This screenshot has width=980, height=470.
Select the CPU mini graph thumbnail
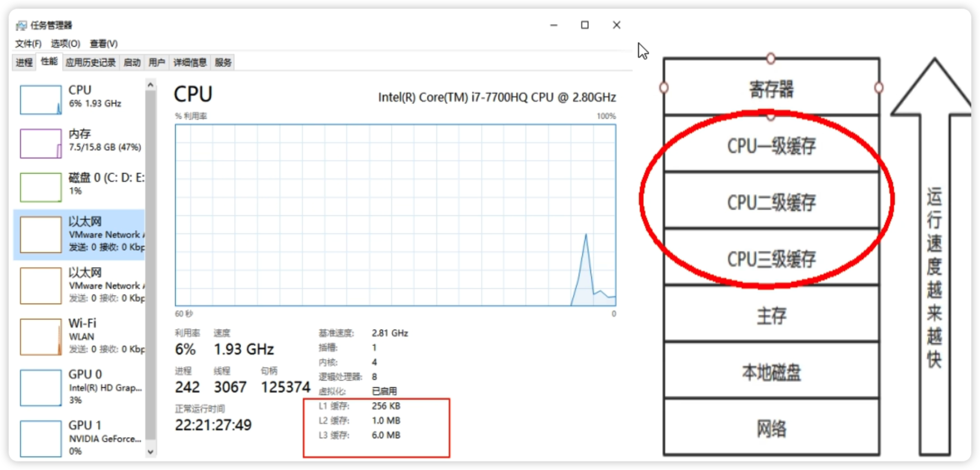tap(41, 99)
